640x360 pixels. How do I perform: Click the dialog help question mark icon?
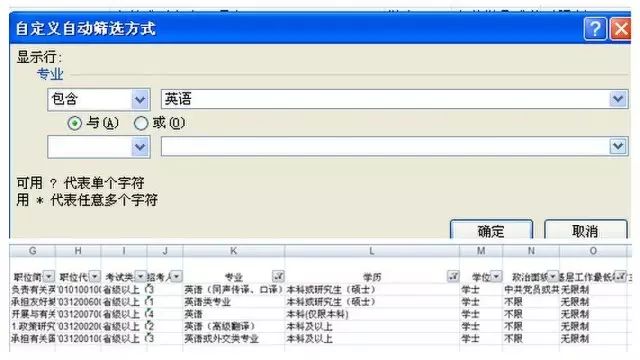[595, 29]
